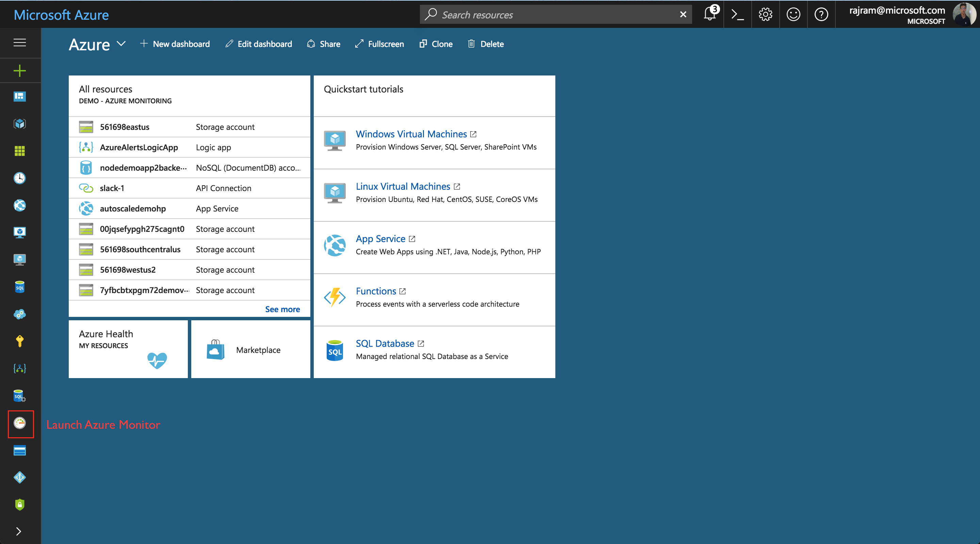Open Cloud Shell terminal icon
The width and height of the screenshot is (980, 544).
tap(737, 14)
